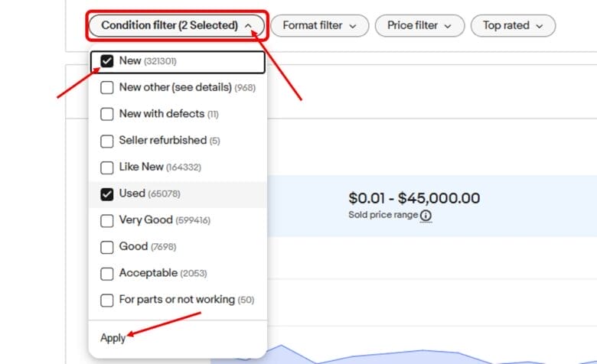The height and width of the screenshot is (364, 597).
Task: Uncheck the Used condition checkbox
Action: tap(107, 194)
